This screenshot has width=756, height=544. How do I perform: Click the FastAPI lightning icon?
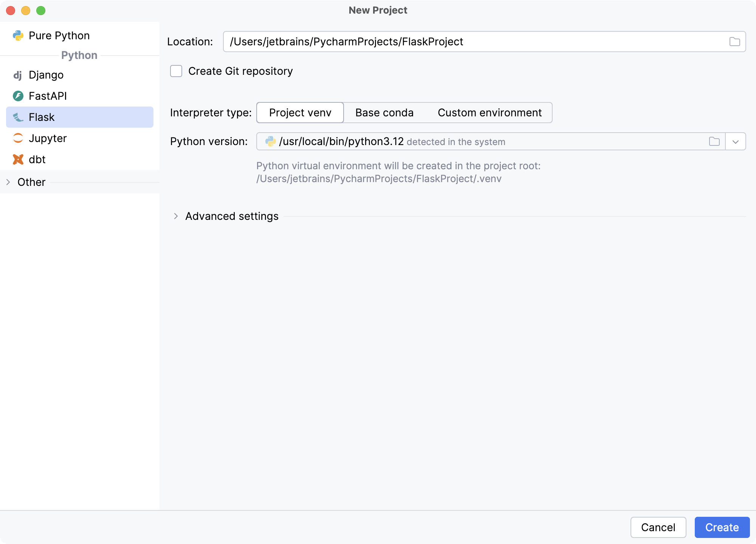pos(18,96)
